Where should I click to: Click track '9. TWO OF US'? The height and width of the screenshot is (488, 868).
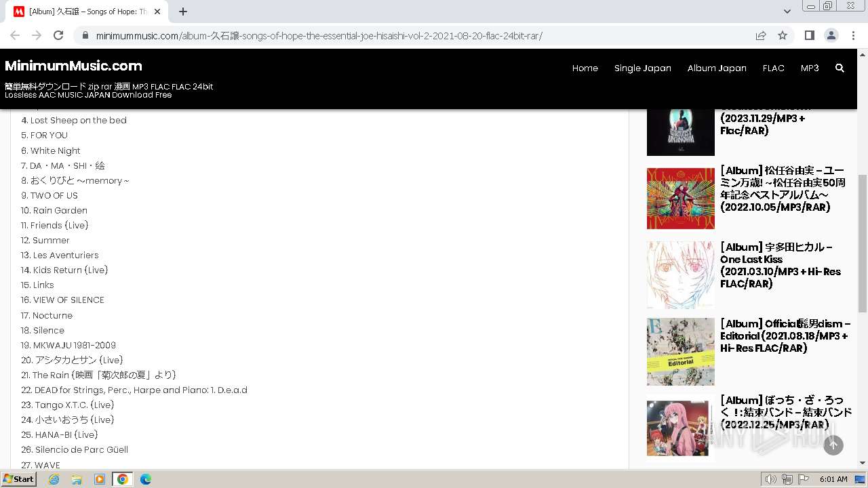[50, 196]
